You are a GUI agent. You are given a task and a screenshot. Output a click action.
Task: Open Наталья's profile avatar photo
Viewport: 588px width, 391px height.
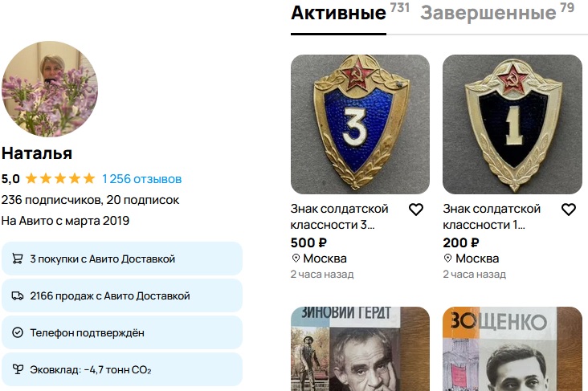click(x=50, y=89)
